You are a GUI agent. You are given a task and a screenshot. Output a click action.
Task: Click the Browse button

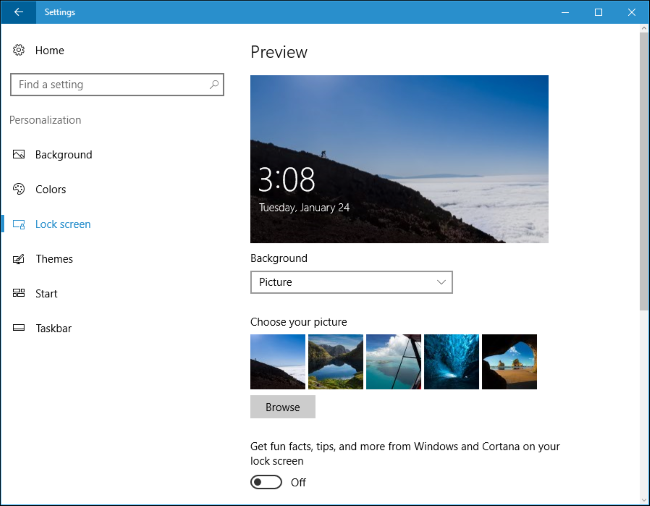coord(282,407)
